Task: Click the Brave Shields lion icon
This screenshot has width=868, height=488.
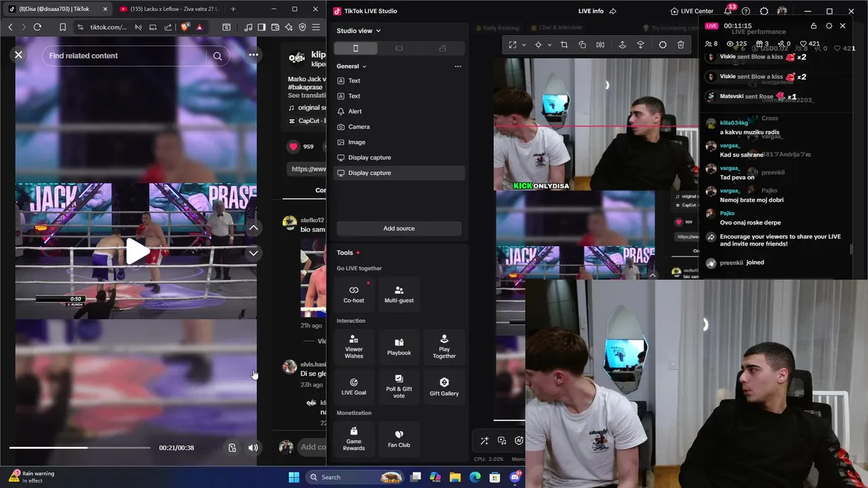Action: click(x=185, y=27)
